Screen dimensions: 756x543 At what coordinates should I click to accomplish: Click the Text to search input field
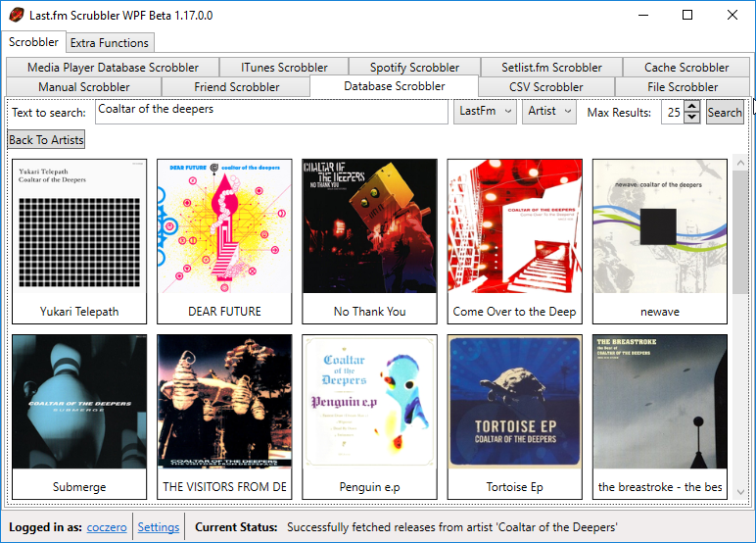click(x=271, y=112)
